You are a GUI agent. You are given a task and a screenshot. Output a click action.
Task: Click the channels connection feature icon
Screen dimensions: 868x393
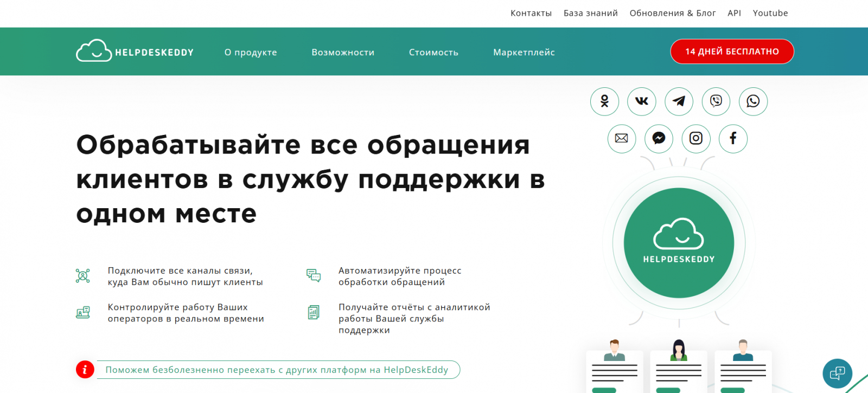83,276
